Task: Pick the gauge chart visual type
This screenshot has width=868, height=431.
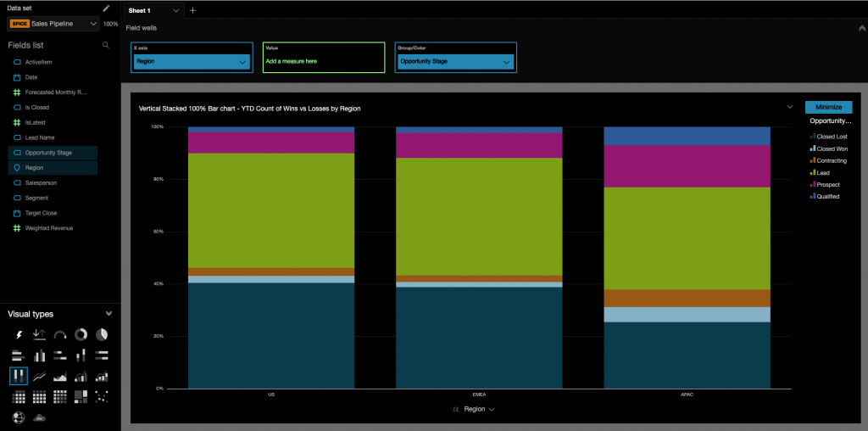Action: pos(60,335)
